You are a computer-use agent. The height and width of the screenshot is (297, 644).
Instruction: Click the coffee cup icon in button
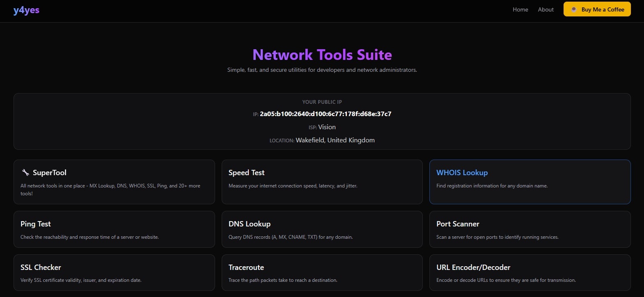[x=573, y=9]
